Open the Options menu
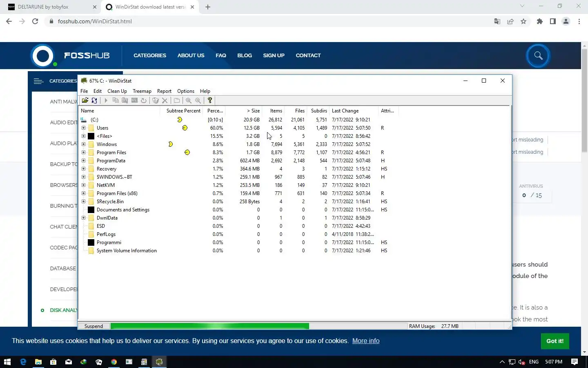The height and width of the screenshot is (368, 588). coord(186,91)
